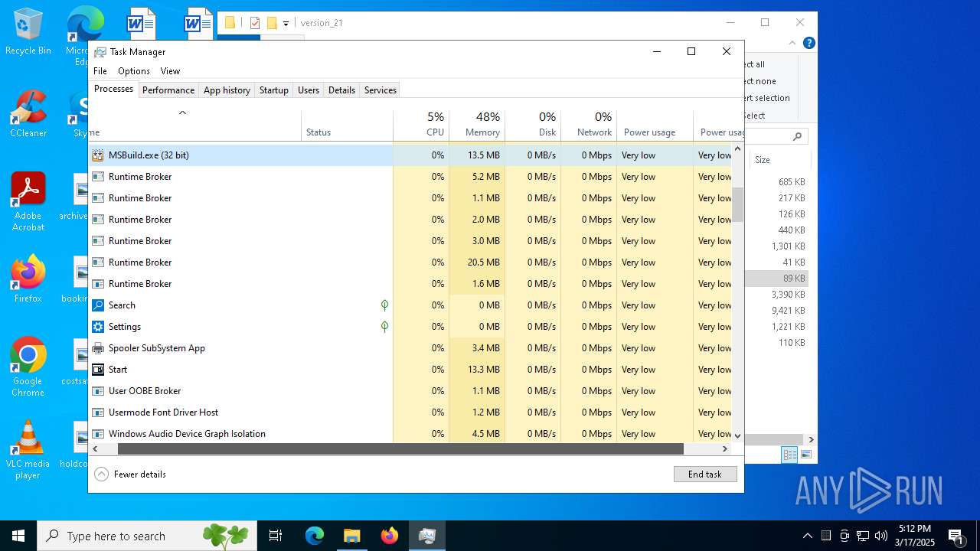Switch to the Startup tab

pos(274,90)
